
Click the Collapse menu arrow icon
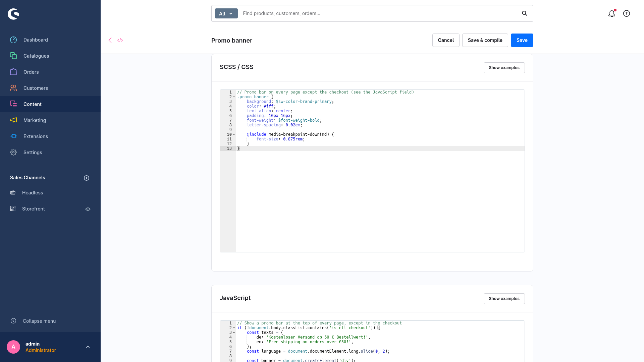pyautogui.click(x=13, y=321)
